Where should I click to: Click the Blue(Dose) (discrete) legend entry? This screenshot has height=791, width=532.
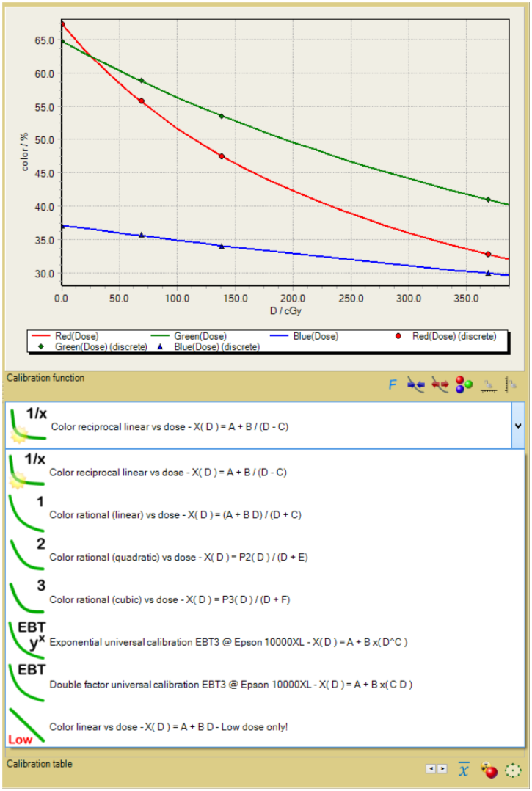208,347
